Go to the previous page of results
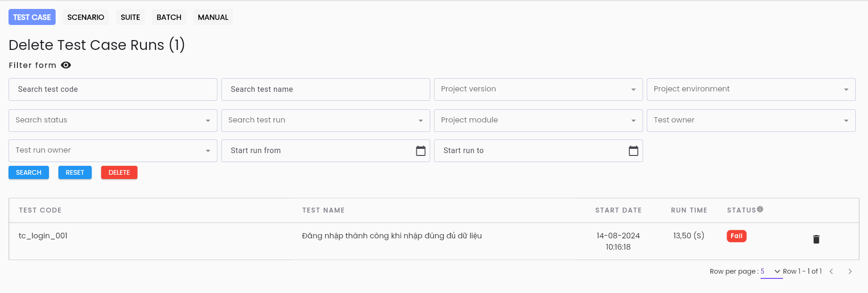 [831, 271]
